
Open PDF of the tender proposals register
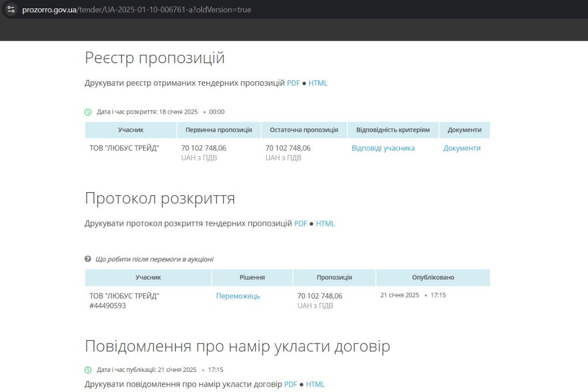click(x=293, y=83)
